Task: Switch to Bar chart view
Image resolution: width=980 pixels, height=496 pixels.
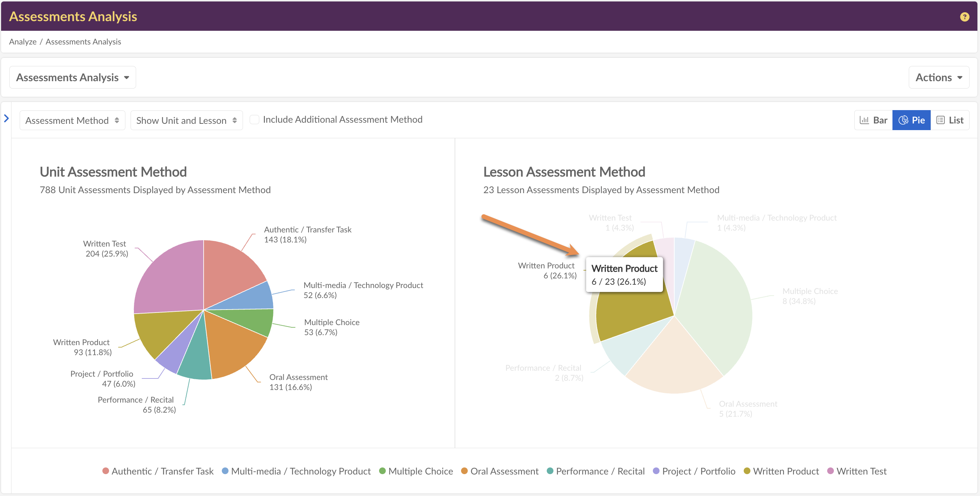Action: coord(874,120)
